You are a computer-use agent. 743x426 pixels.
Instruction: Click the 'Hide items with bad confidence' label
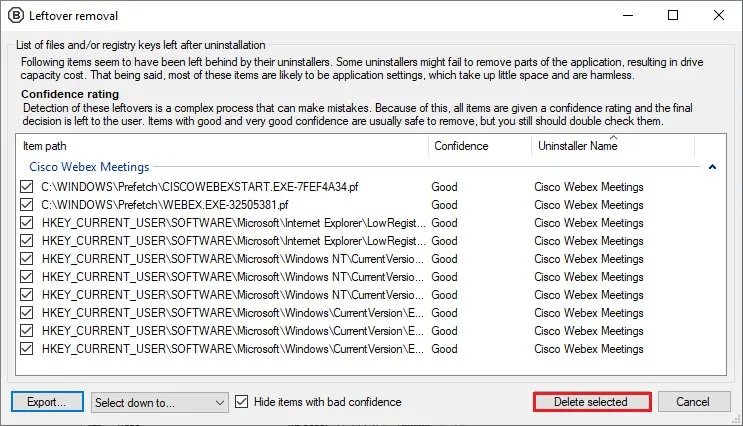click(x=327, y=402)
